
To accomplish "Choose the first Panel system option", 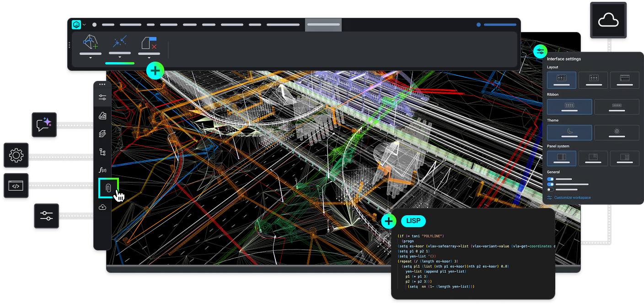I will [x=562, y=158].
